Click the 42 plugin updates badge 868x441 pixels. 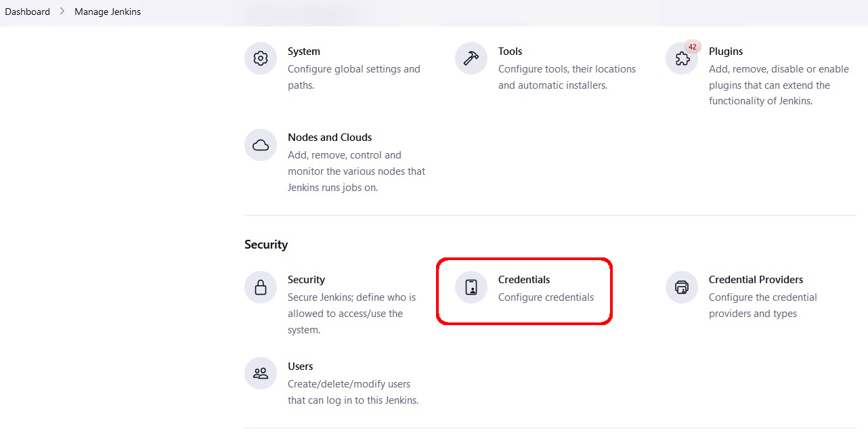(x=692, y=47)
